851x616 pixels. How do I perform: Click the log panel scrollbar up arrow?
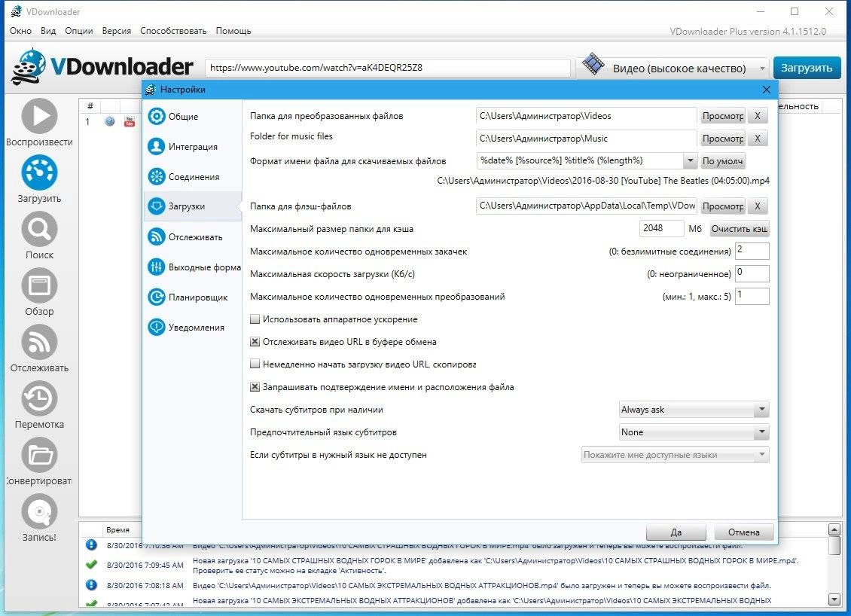pyautogui.click(x=834, y=529)
